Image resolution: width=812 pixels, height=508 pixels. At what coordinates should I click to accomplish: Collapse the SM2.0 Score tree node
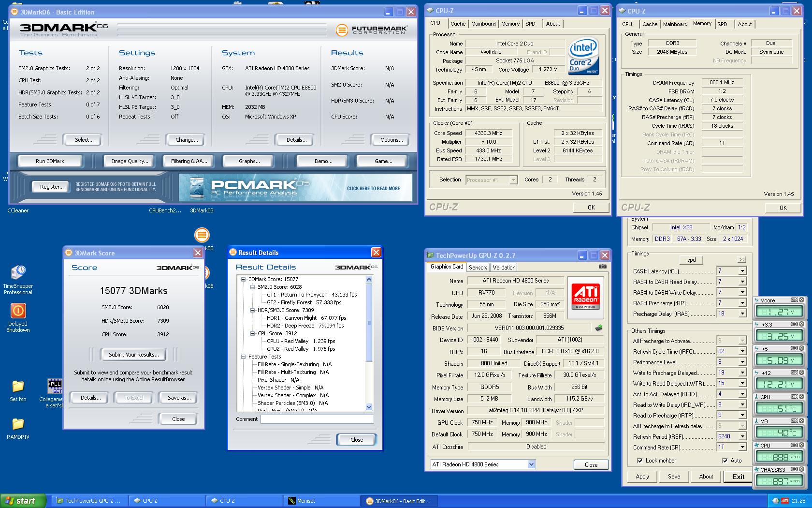[252, 287]
